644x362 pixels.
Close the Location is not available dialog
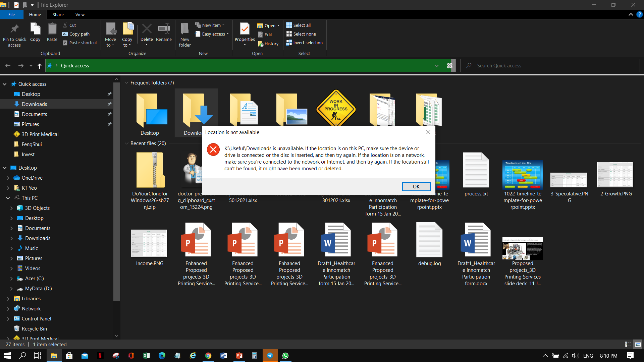point(428,132)
